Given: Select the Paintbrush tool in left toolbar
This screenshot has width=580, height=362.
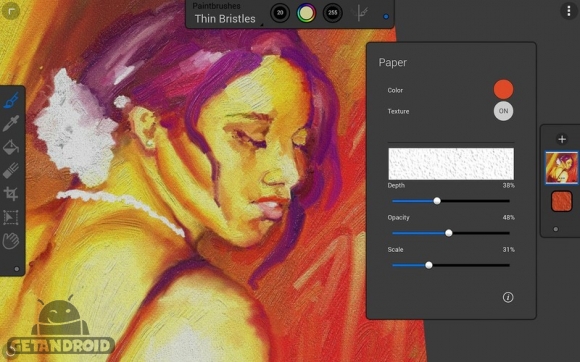Looking at the screenshot, I should (x=11, y=100).
